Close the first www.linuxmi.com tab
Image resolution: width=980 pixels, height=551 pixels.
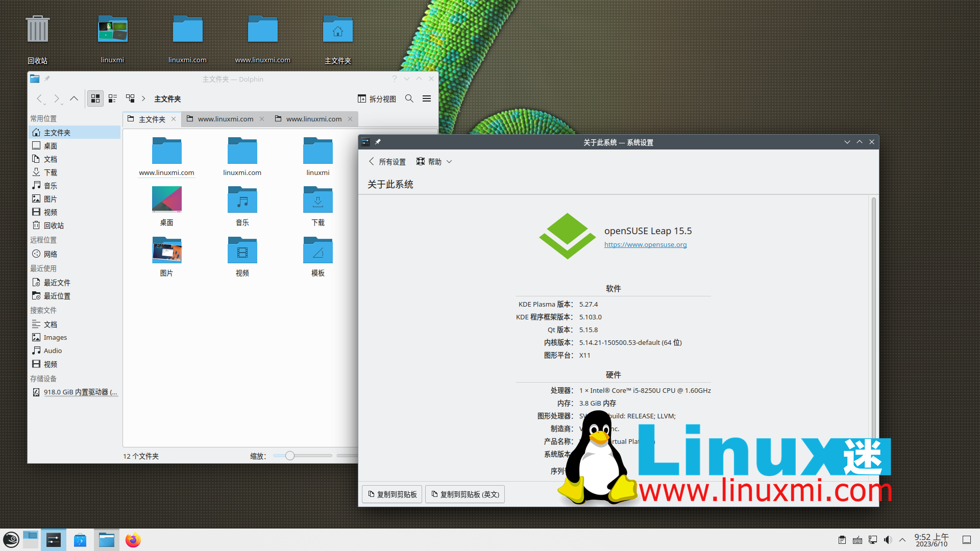point(262,119)
